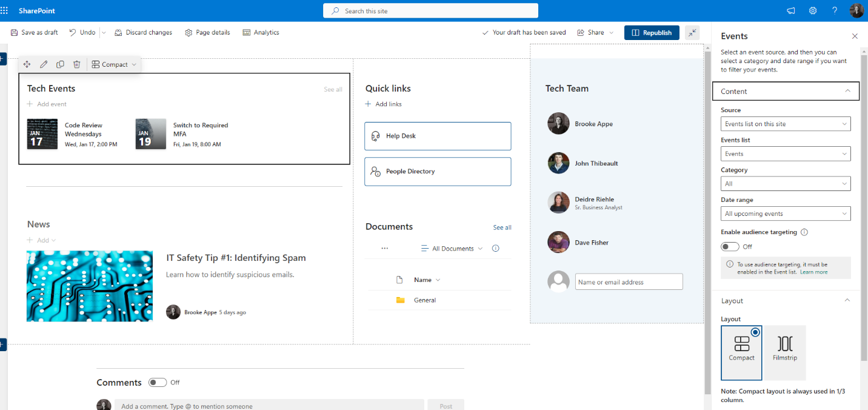This screenshot has width=868, height=410.
Task: Duplicate the Tech Events web part
Action: tap(59, 64)
